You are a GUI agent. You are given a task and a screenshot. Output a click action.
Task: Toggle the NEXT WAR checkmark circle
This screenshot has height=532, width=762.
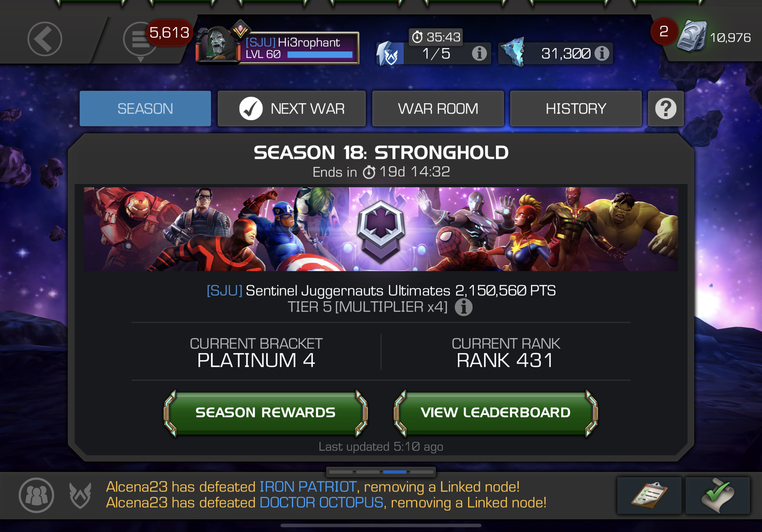pyautogui.click(x=250, y=108)
